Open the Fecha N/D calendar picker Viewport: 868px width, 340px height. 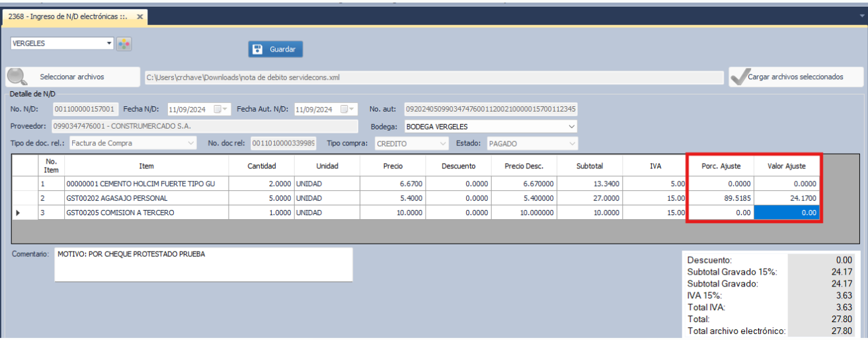(217, 109)
